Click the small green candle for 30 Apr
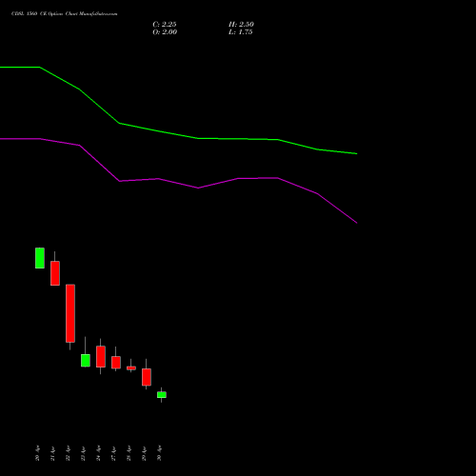This screenshot has height=476, width=476. (162, 395)
